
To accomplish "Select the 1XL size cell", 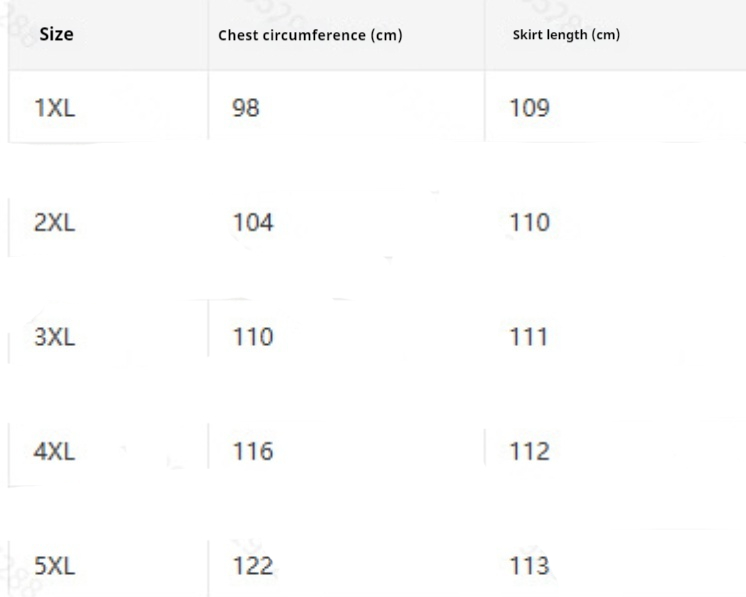I will [x=54, y=108].
